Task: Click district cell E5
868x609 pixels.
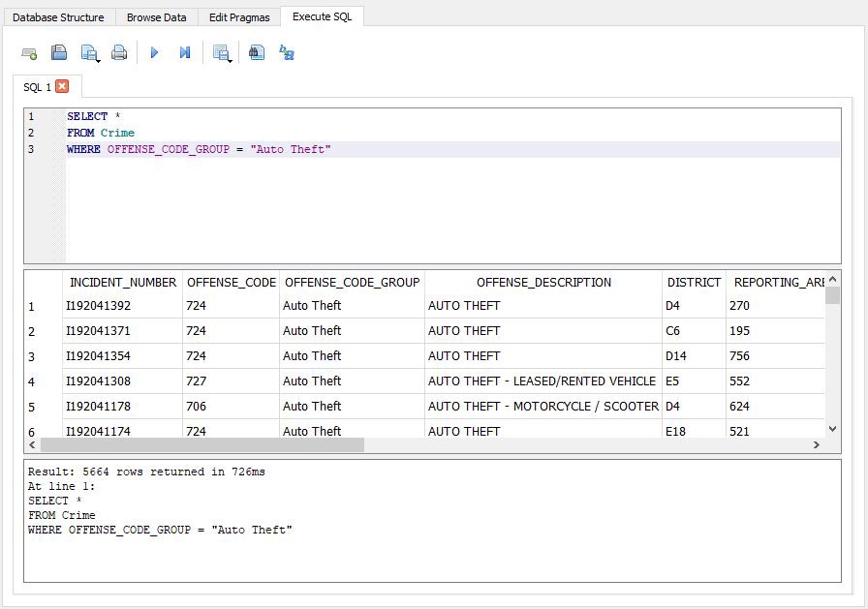Action: 694,381
